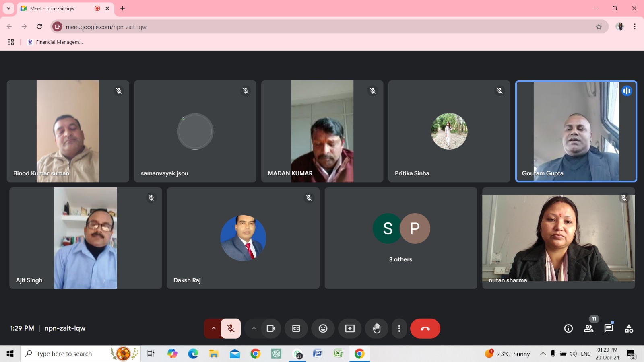Select Binod Kumar suman video tile

pos(68,132)
